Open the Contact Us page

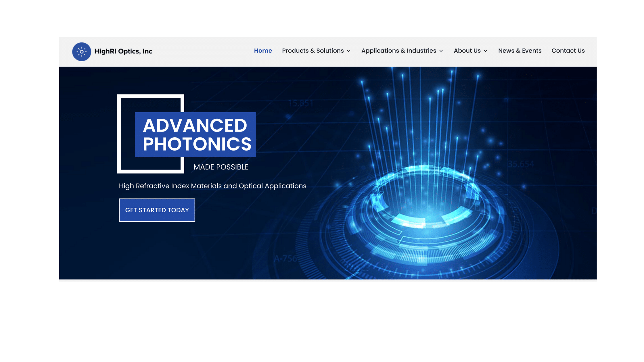click(x=568, y=51)
